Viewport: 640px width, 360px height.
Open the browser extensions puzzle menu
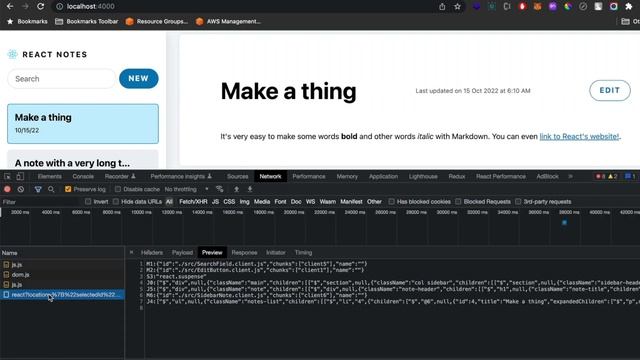click(x=629, y=7)
